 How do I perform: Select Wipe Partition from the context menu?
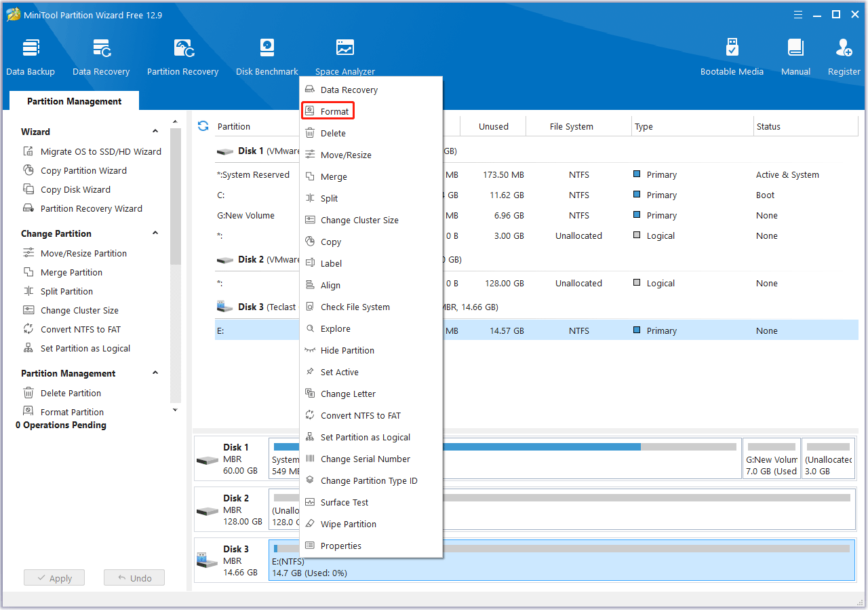(x=348, y=524)
